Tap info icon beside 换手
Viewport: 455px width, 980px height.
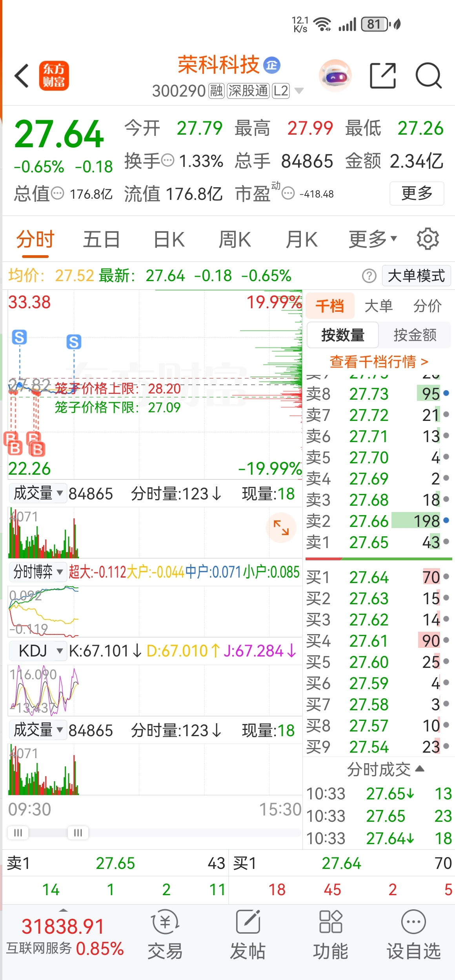coord(167,160)
